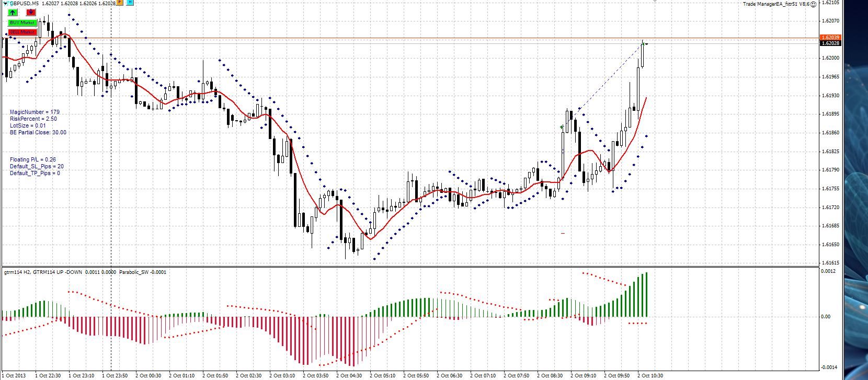The image size is (868, 380).
Task: Click the 2 Oct 08:30 time axis label
Action: tap(550, 375)
